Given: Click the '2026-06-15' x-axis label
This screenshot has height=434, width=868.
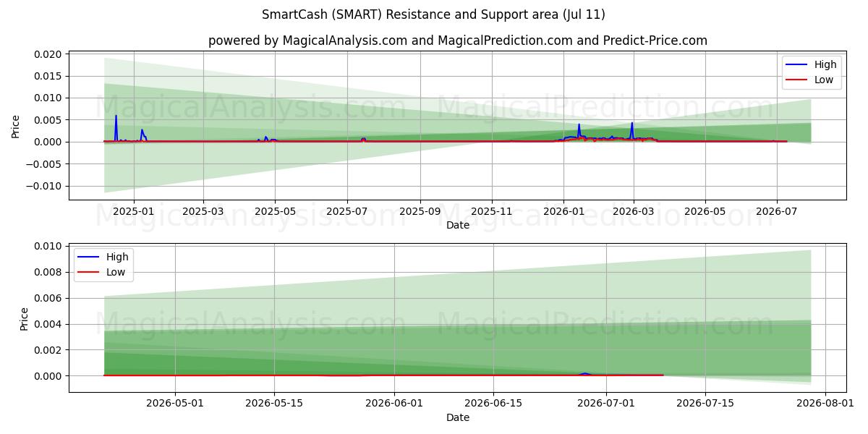Looking at the screenshot, I should pyautogui.click(x=494, y=404).
